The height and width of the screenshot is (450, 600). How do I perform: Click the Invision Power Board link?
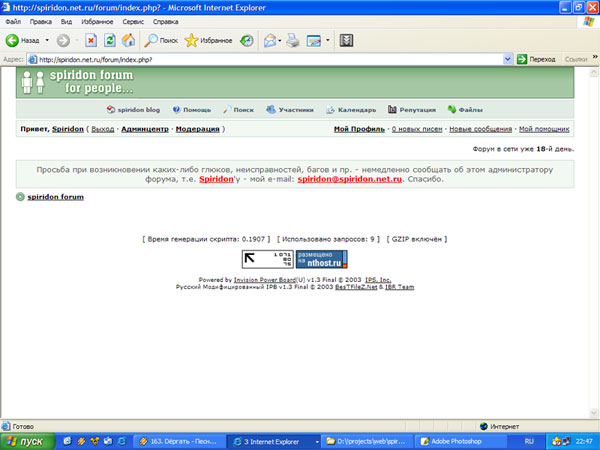pyautogui.click(x=265, y=280)
